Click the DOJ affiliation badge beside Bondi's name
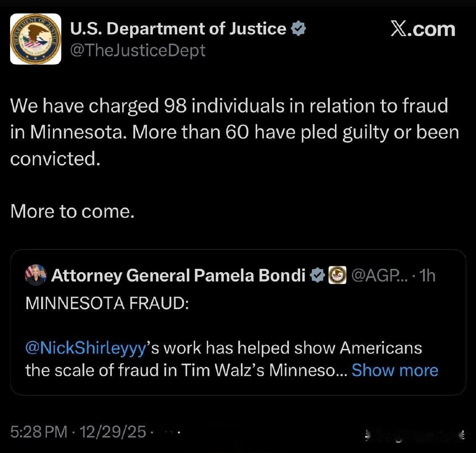The width and height of the screenshot is (476, 453). point(337,276)
